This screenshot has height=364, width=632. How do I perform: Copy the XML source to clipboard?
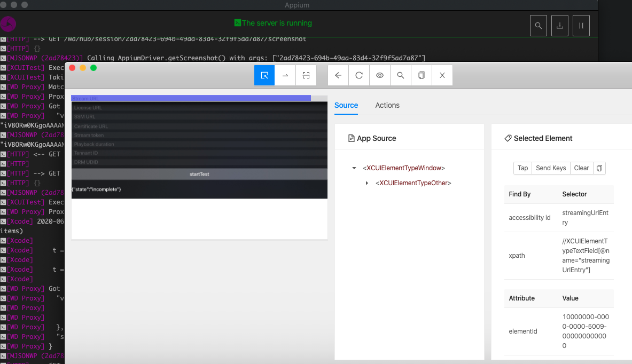421,75
